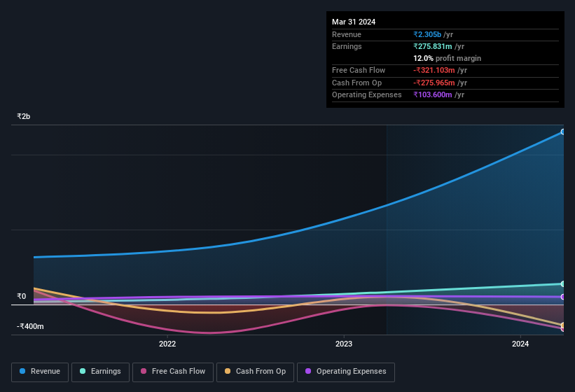Click the ₹2.305b revenue value
Screen dimensions: 575x392
point(427,34)
